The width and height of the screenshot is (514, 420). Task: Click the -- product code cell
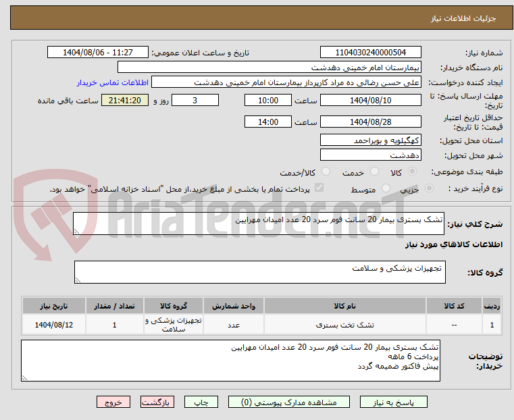tap(454, 325)
